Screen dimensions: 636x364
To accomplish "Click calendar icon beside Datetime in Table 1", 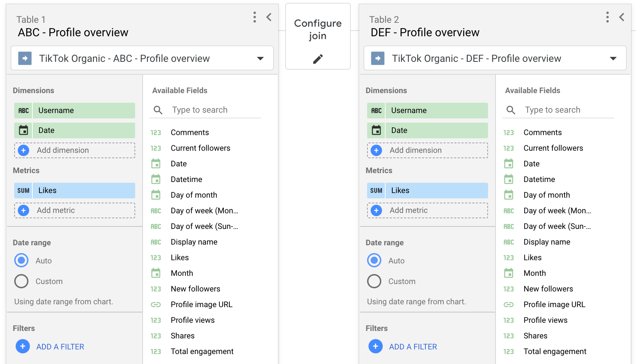I will point(156,180).
